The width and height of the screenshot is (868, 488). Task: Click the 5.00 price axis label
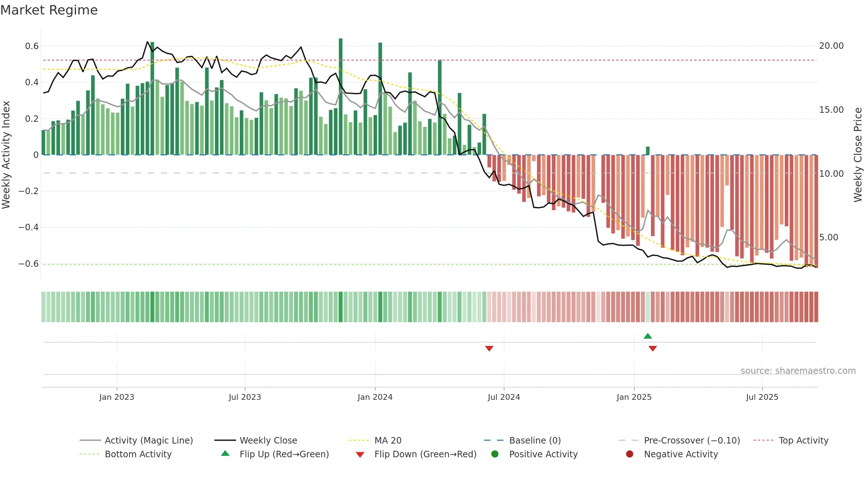point(829,237)
